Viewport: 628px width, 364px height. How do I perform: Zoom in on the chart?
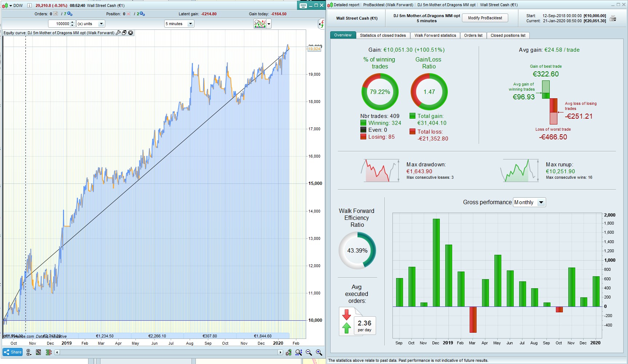tap(319, 352)
